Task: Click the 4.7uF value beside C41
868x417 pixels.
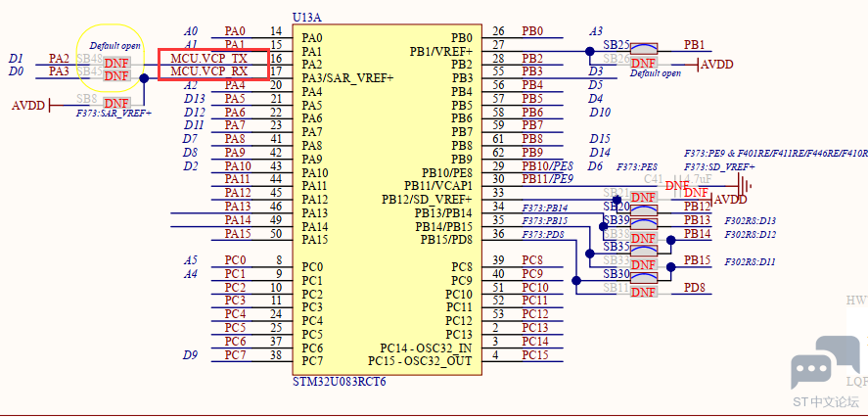Action: [x=699, y=179]
